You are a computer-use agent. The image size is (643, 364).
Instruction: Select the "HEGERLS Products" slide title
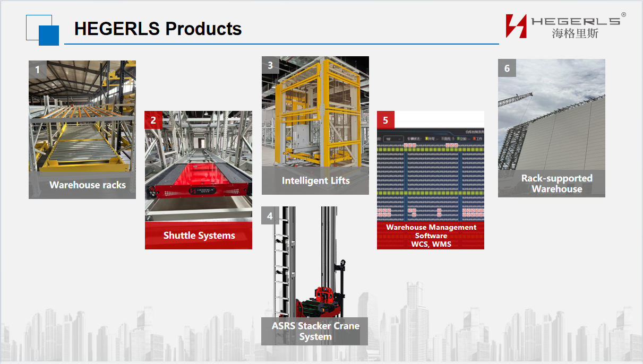(x=158, y=29)
